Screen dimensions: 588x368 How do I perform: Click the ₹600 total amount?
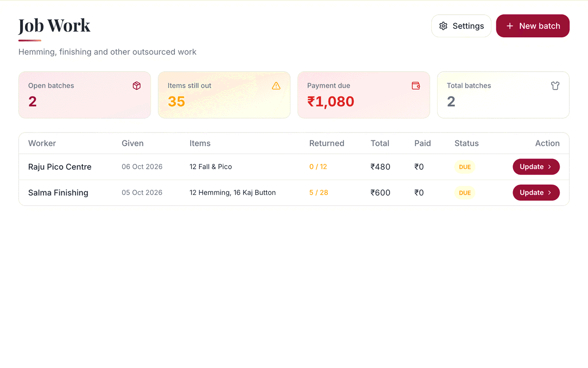click(381, 193)
